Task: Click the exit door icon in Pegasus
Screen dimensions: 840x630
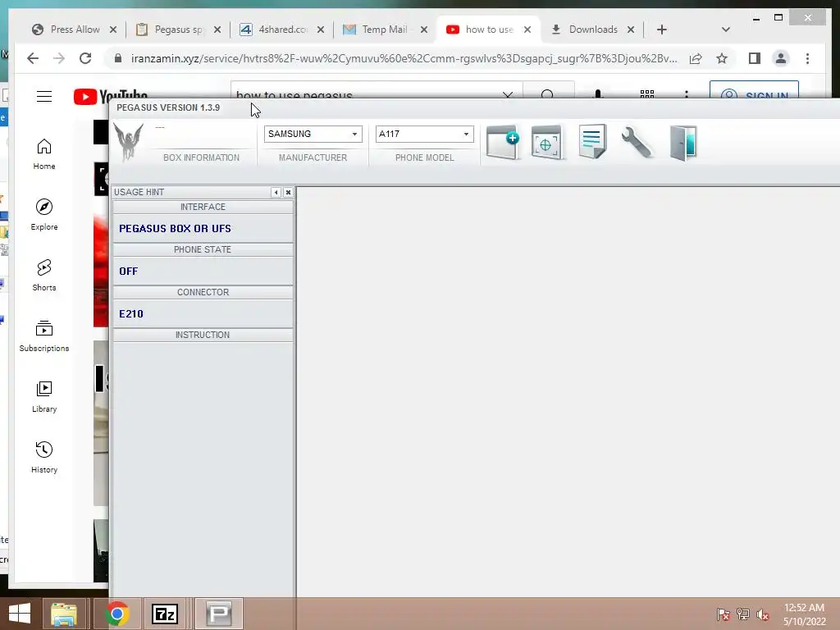Action: point(683,143)
